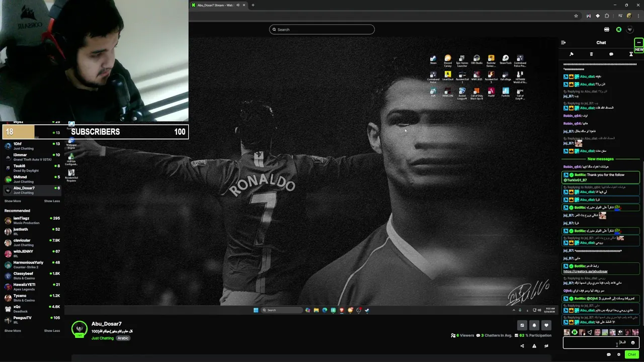Open chat settings gear icon
Image resolution: width=644 pixels, height=362 pixels.
[x=619, y=354]
